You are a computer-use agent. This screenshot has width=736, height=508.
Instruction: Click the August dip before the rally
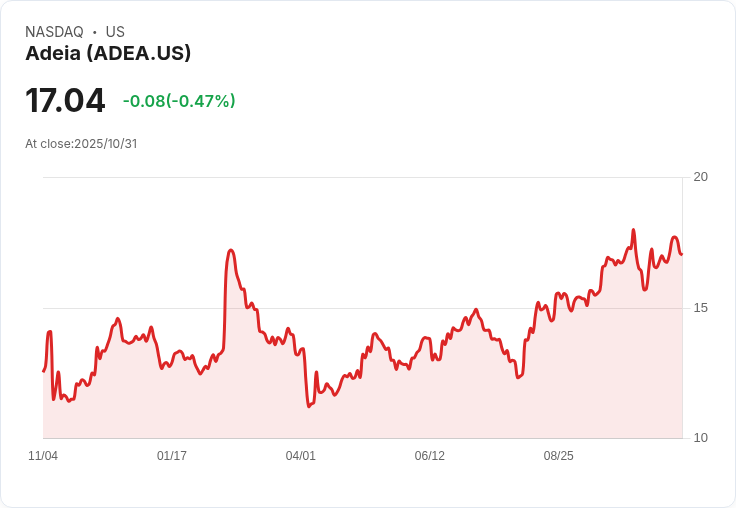tap(518, 377)
